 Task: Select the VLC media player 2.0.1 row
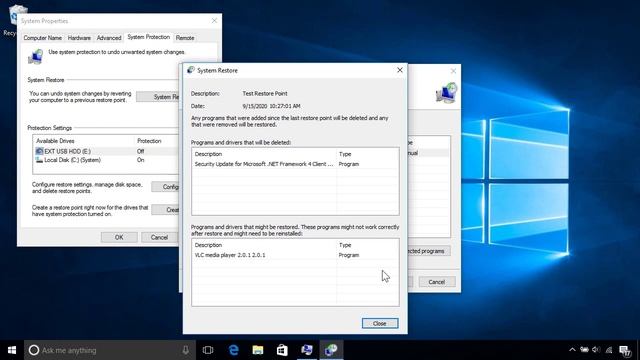point(295,255)
